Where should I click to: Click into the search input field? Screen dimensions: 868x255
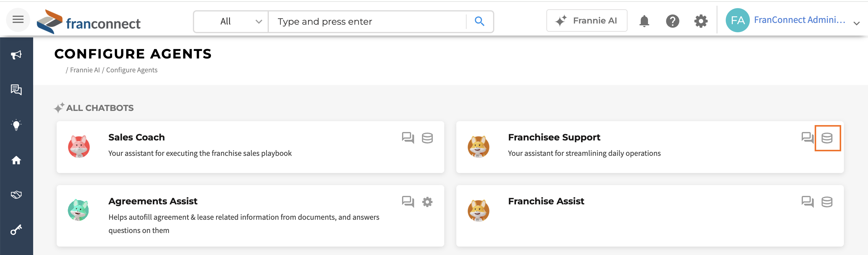coord(368,22)
